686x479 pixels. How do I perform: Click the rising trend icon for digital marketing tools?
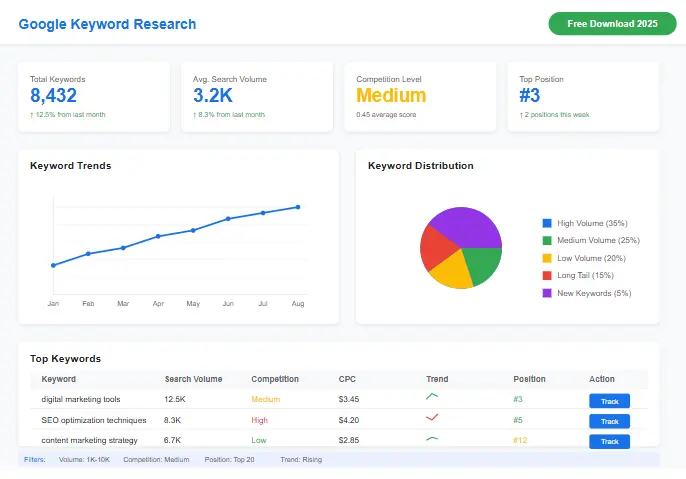[x=432, y=397]
